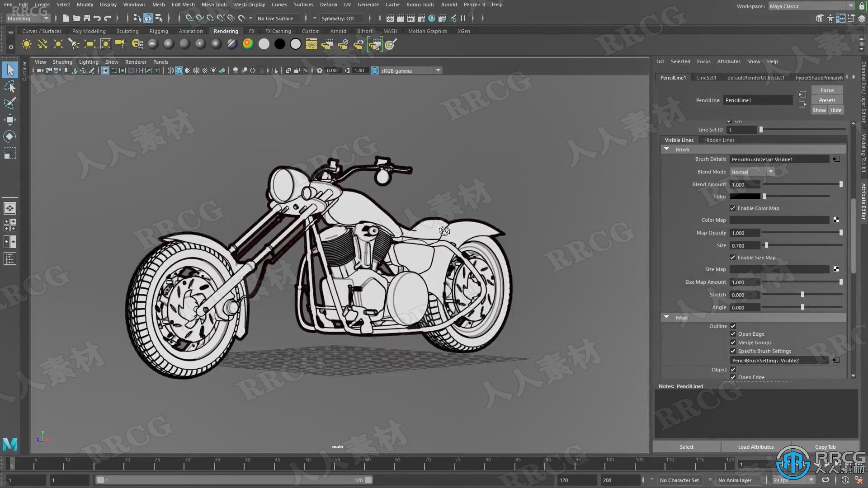
Task: Click the Size slider handle
Action: tap(766, 245)
